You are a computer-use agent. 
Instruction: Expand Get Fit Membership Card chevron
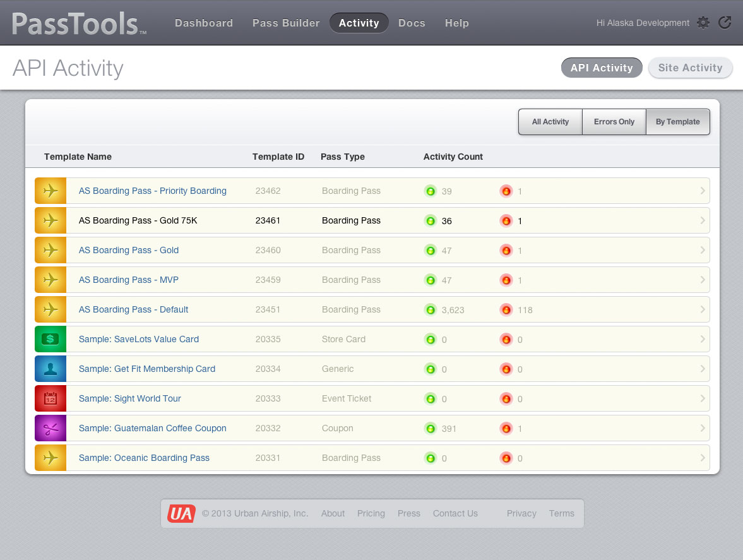click(x=702, y=369)
